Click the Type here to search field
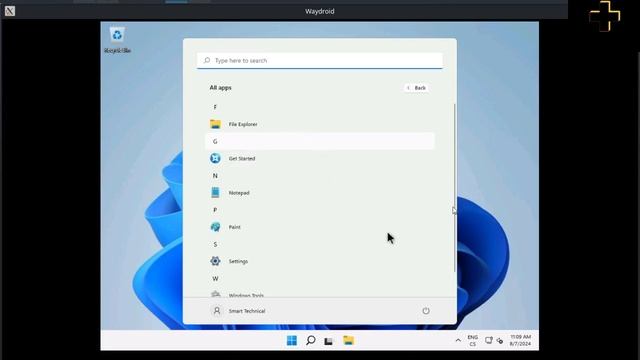This screenshot has width=640, height=360. click(x=320, y=60)
